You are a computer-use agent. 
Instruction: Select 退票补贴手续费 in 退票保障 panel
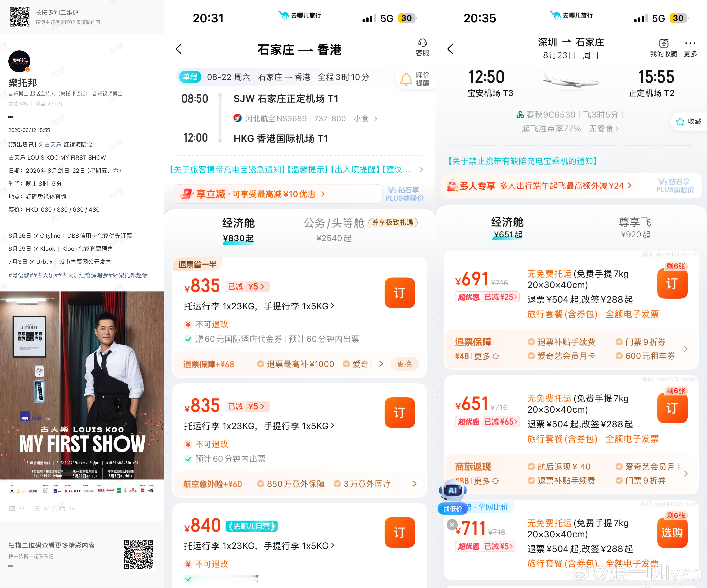562,342
